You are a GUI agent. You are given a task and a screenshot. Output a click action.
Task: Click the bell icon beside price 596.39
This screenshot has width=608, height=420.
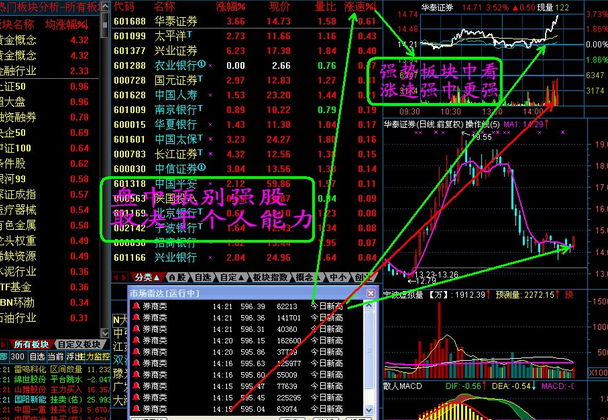tap(136, 306)
